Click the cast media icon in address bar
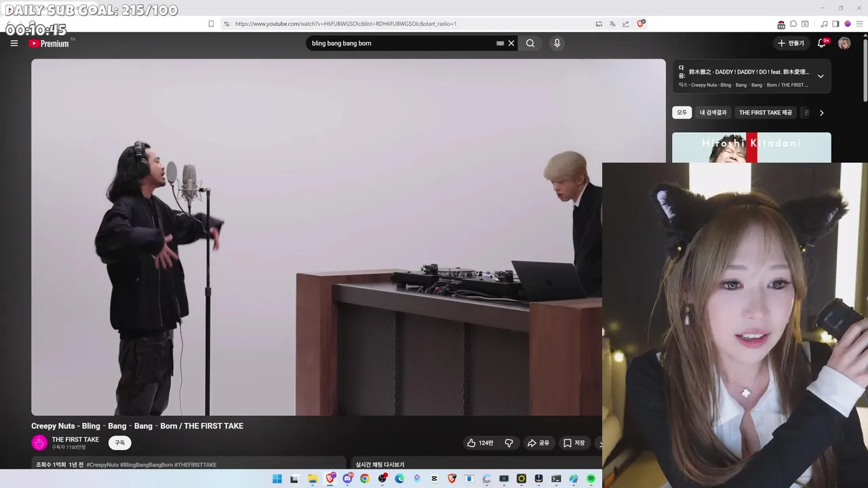Image resolution: width=868 pixels, height=488 pixels. click(599, 24)
